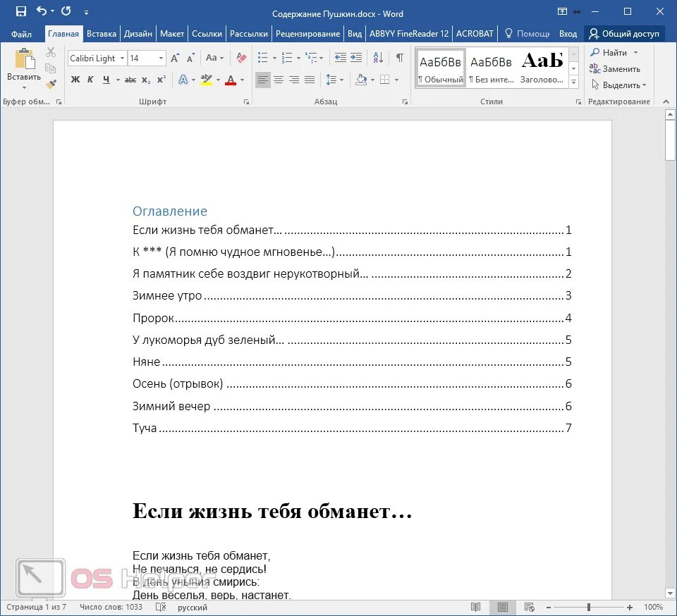The width and height of the screenshot is (677, 616).
Task: Click the ribbon display options icon
Action: click(x=562, y=12)
